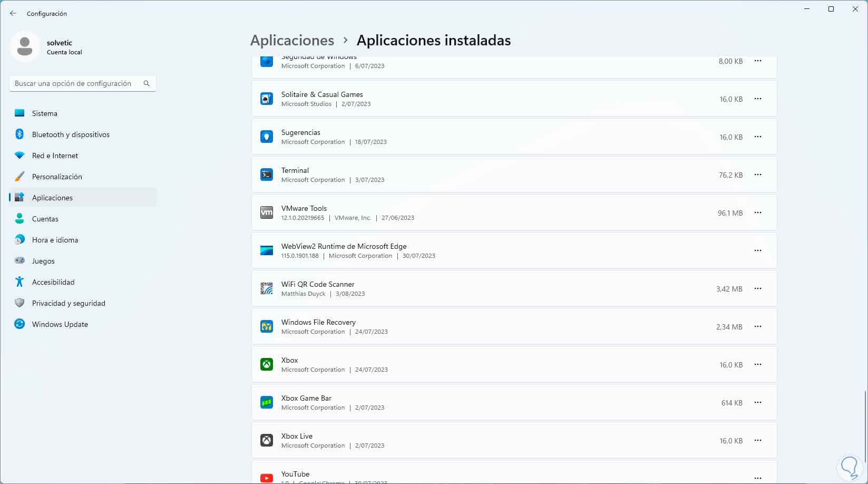Select the Windows File Recovery app name
This screenshot has height=484, width=868.
pyautogui.click(x=318, y=322)
